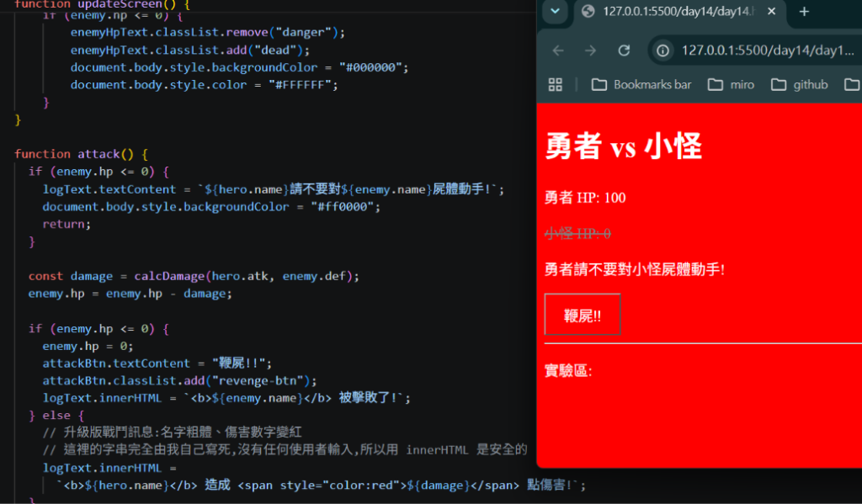Viewport: 862px width, 504px height.
Task: Click the attackBtn.textContent = "鞭屍!!" line
Action: (157, 363)
